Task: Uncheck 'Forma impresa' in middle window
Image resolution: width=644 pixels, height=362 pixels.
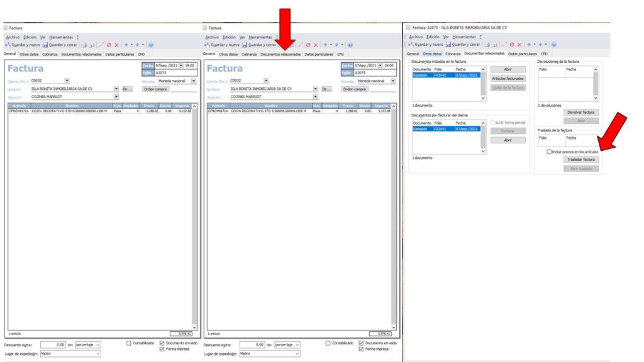Action: click(x=361, y=349)
